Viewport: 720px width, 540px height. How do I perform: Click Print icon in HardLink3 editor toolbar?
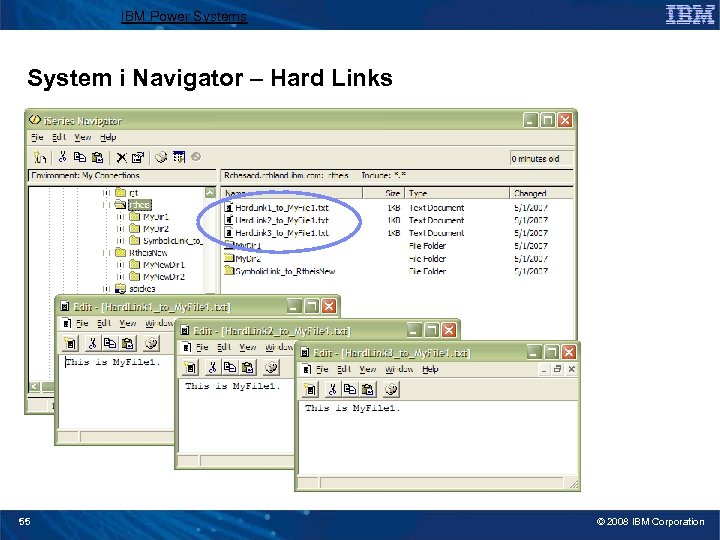pos(391,389)
